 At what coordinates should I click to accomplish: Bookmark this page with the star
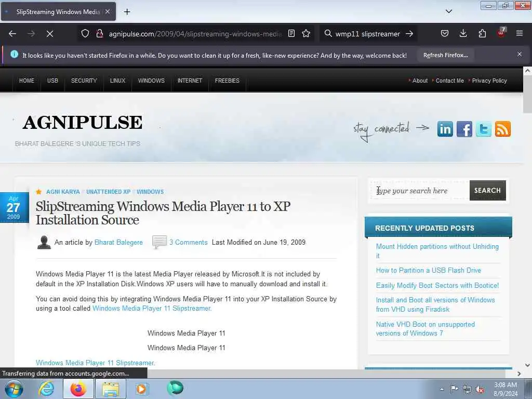coord(306,34)
